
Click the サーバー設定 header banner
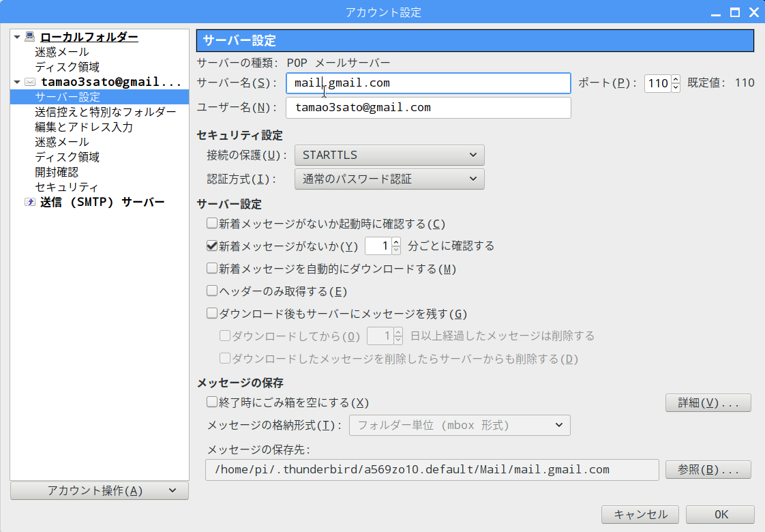[475, 40]
